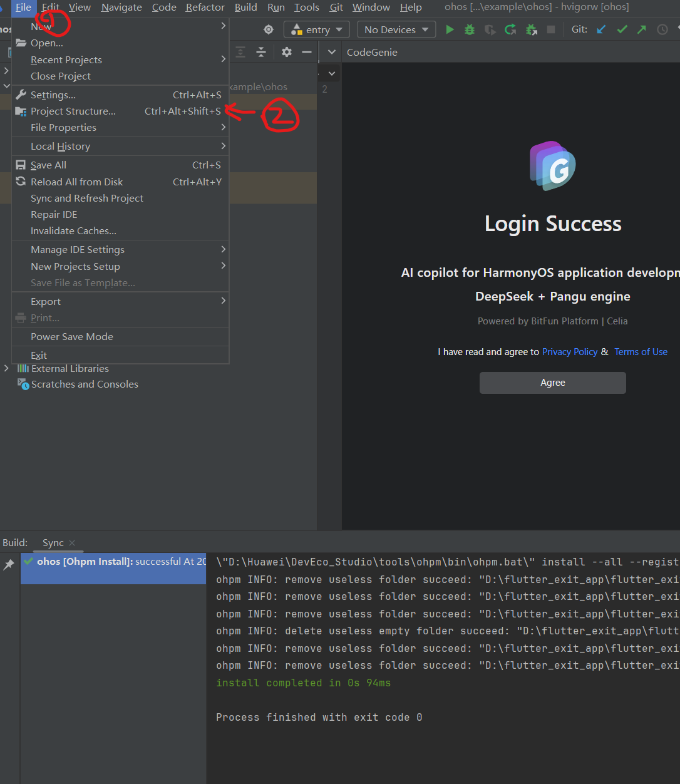Close the Sync tab with x
This screenshot has height=784, width=680.
point(72,543)
